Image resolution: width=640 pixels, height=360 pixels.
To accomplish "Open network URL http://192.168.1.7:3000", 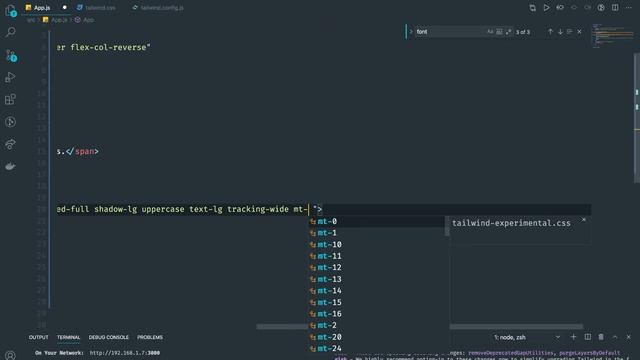I will [125, 353].
